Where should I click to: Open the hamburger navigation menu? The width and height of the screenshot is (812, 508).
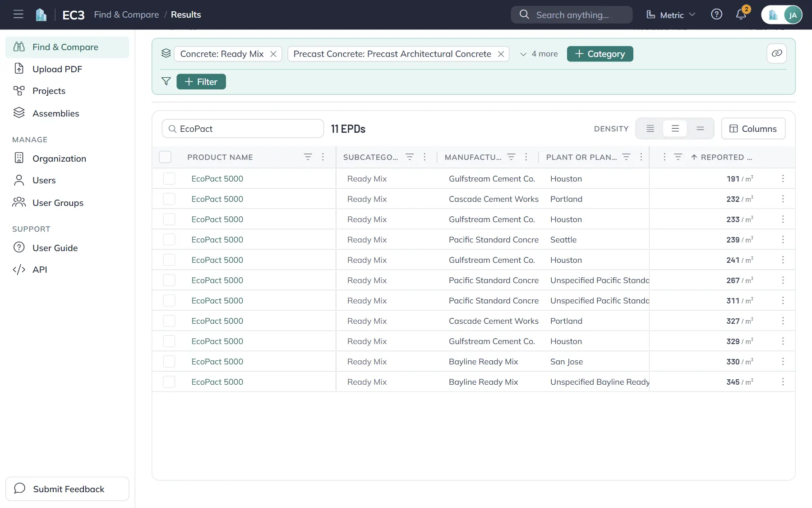pyautogui.click(x=18, y=14)
